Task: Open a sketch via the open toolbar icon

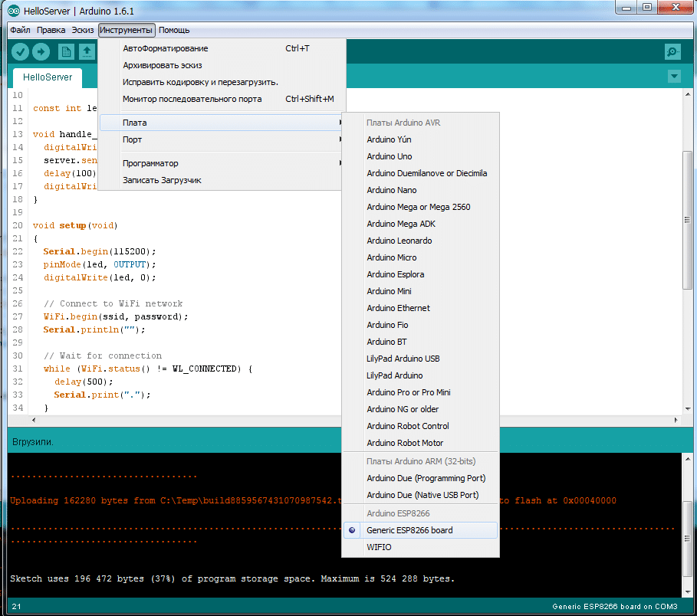Action: 87,51
